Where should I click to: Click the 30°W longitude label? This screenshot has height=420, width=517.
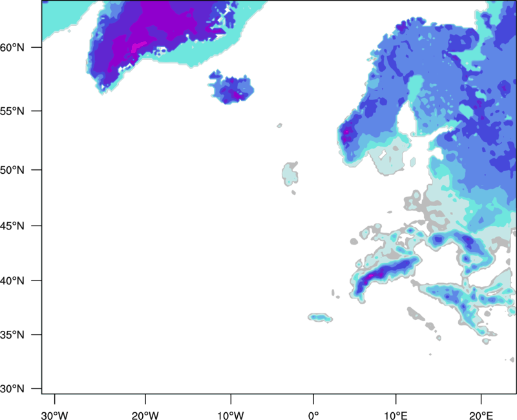(x=54, y=415)
